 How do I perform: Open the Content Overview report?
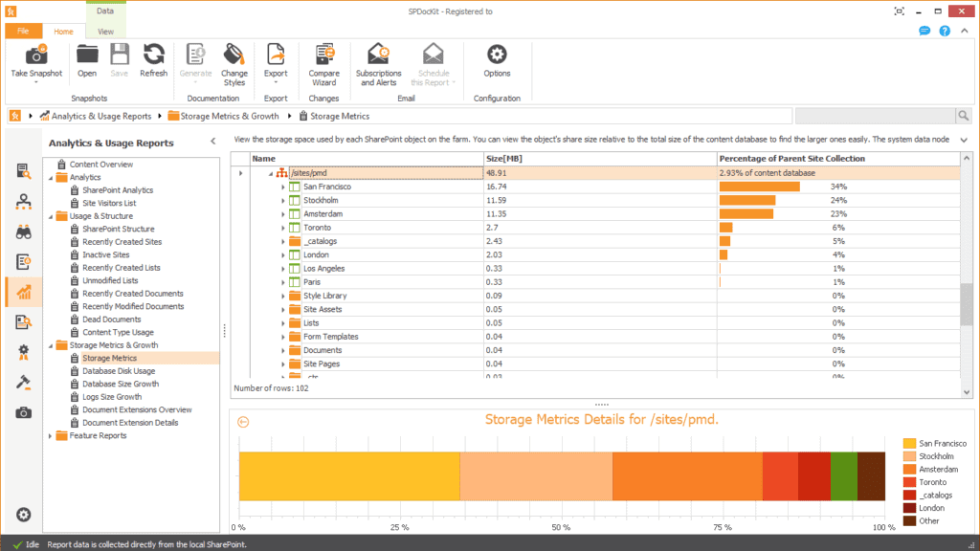point(101,165)
